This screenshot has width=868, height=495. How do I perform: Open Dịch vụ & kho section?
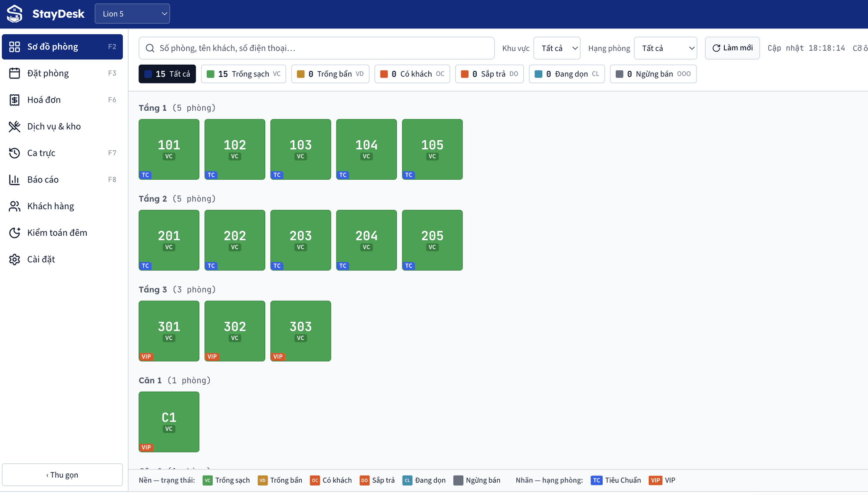pos(62,126)
